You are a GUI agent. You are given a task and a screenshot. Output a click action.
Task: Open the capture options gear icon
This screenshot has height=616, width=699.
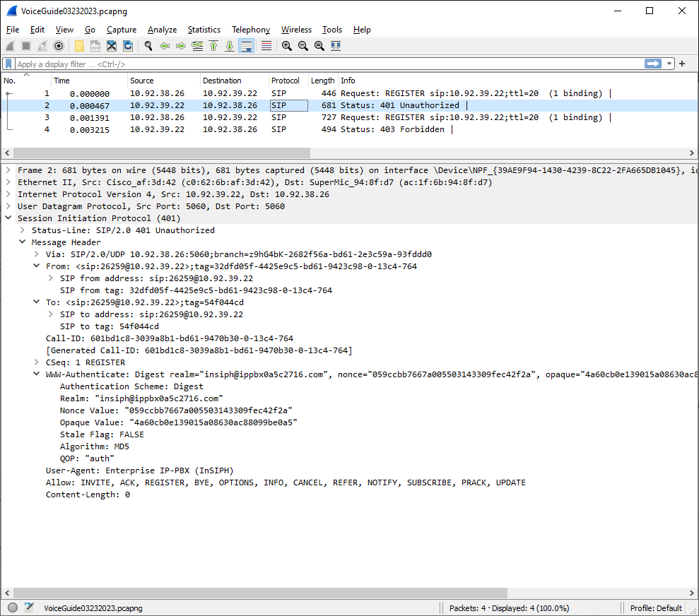(59, 46)
